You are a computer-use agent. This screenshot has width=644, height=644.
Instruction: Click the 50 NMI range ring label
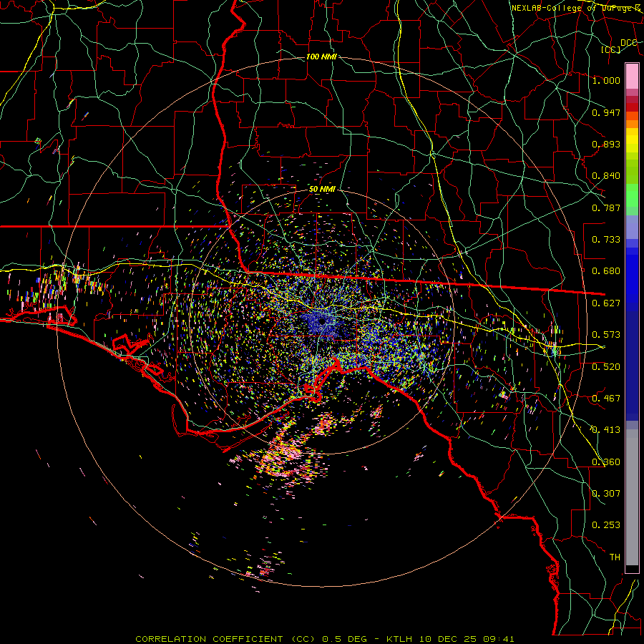pos(322,189)
